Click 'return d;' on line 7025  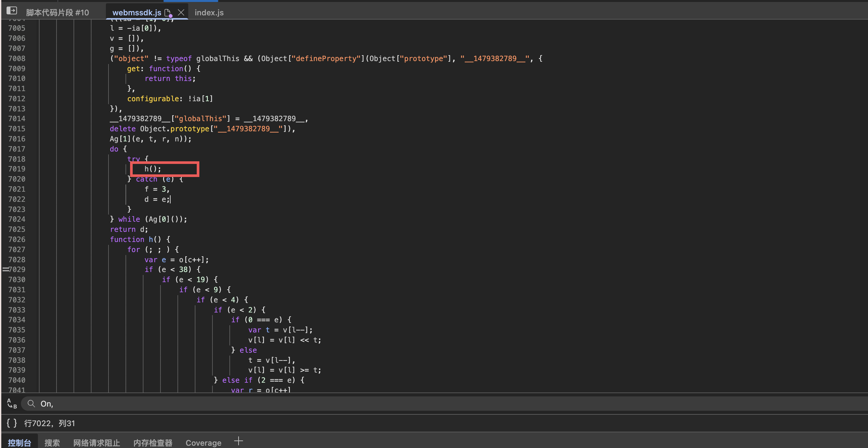tap(129, 229)
